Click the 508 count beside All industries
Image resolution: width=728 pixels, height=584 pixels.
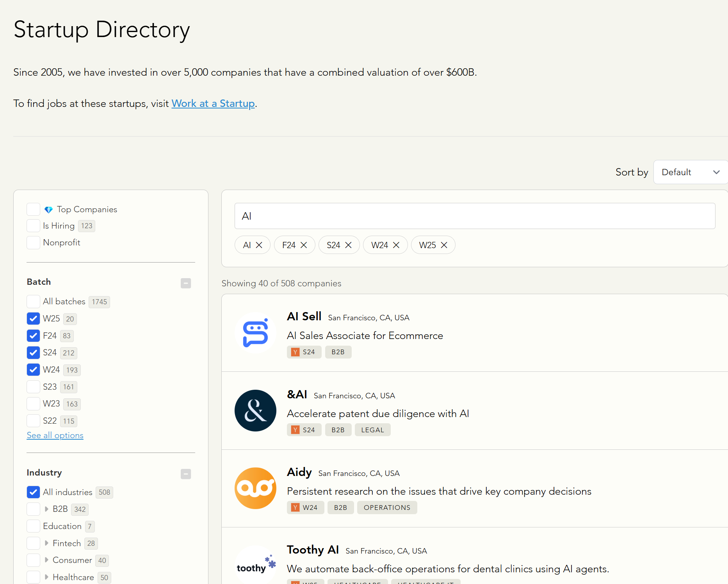pyautogui.click(x=104, y=492)
